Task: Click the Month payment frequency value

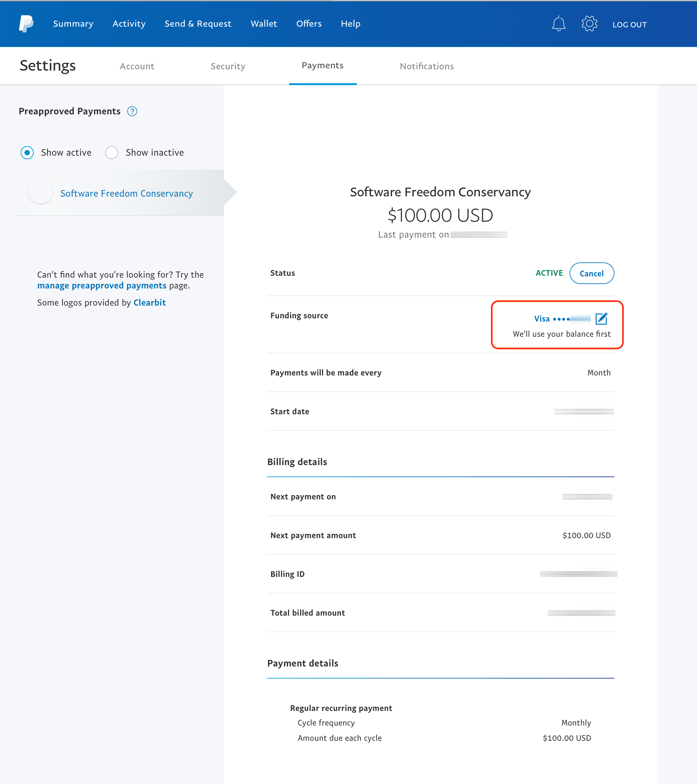Action: pos(599,373)
